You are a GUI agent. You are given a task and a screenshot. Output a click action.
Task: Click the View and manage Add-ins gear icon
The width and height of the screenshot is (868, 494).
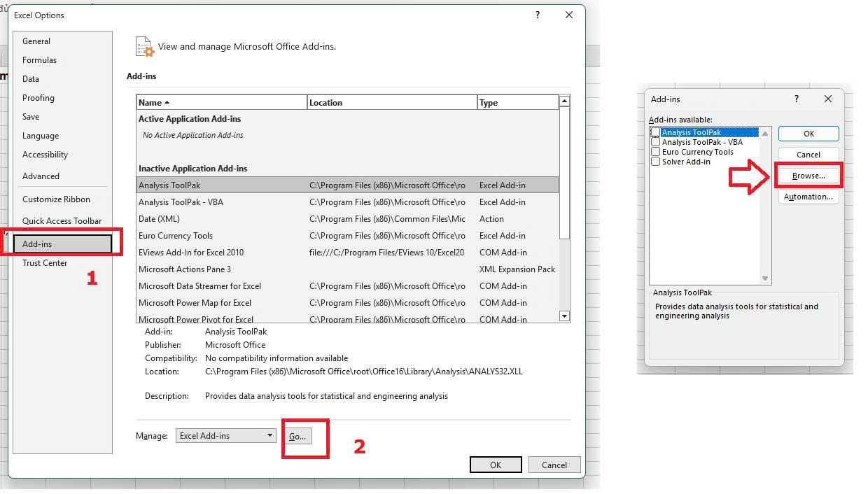click(144, 46)
